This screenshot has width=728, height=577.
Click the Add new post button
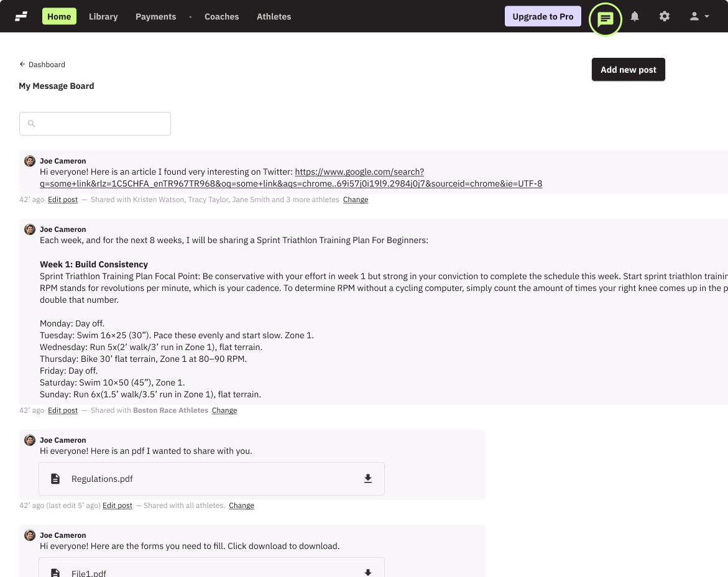pos(628,69)
